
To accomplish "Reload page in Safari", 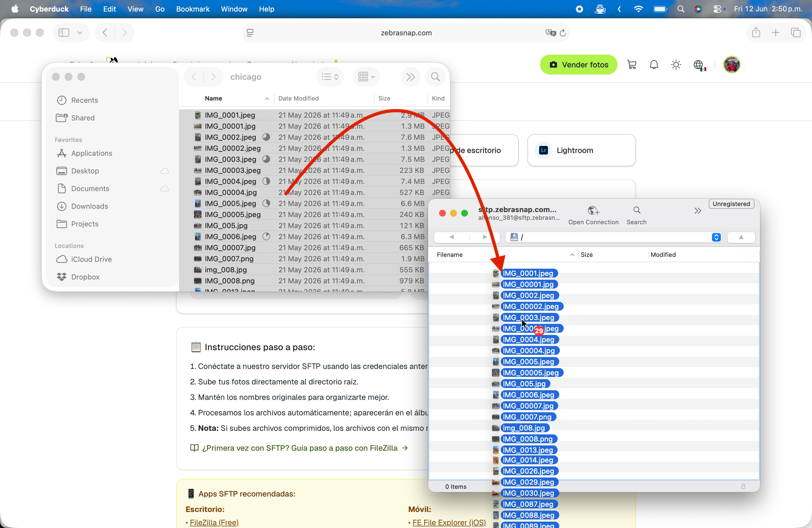I will coord(563,33).
